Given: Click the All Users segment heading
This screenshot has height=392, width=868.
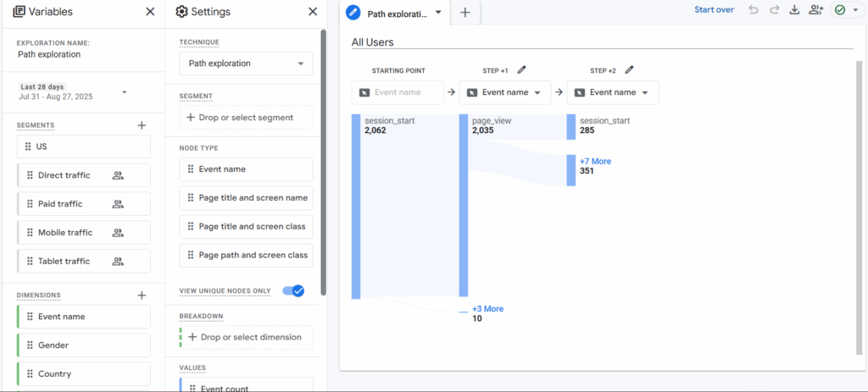Looking at the screenshot, I should coord(373,42).
